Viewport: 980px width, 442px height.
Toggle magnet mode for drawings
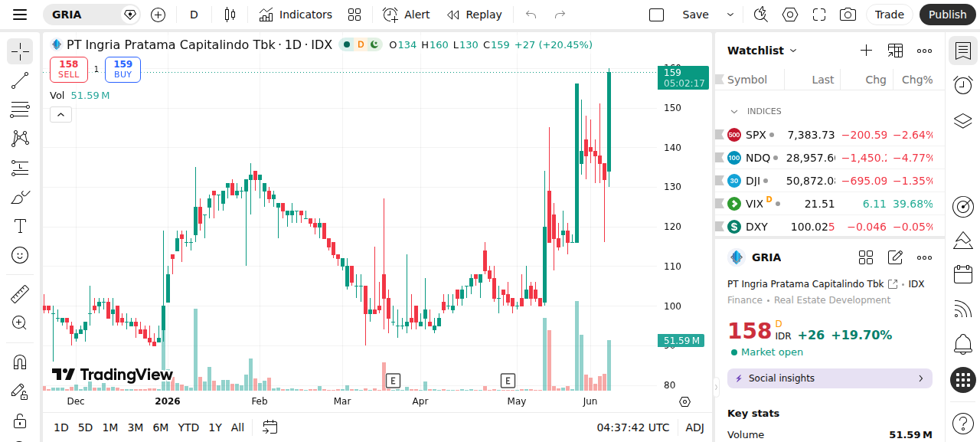click(20, 362)
